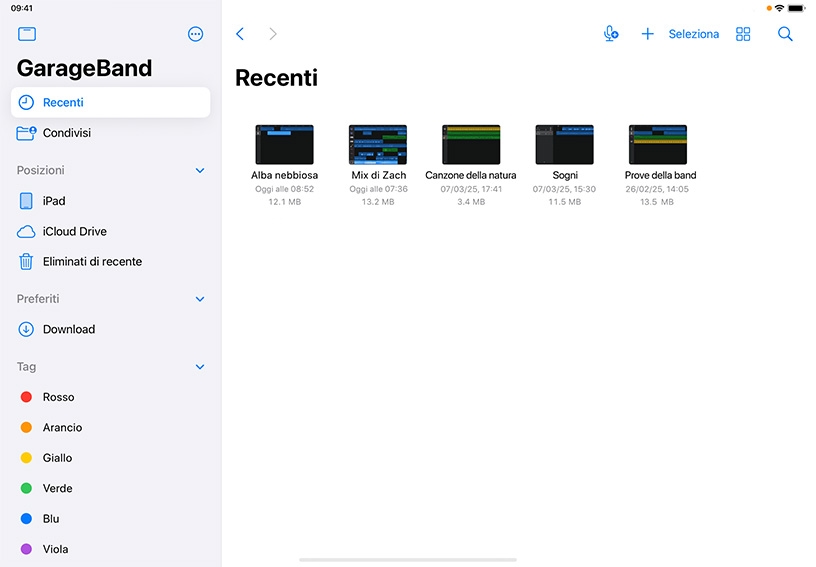Click the Posizioni section header
This screenshot has height=567, width=816.
click(41, 171)
